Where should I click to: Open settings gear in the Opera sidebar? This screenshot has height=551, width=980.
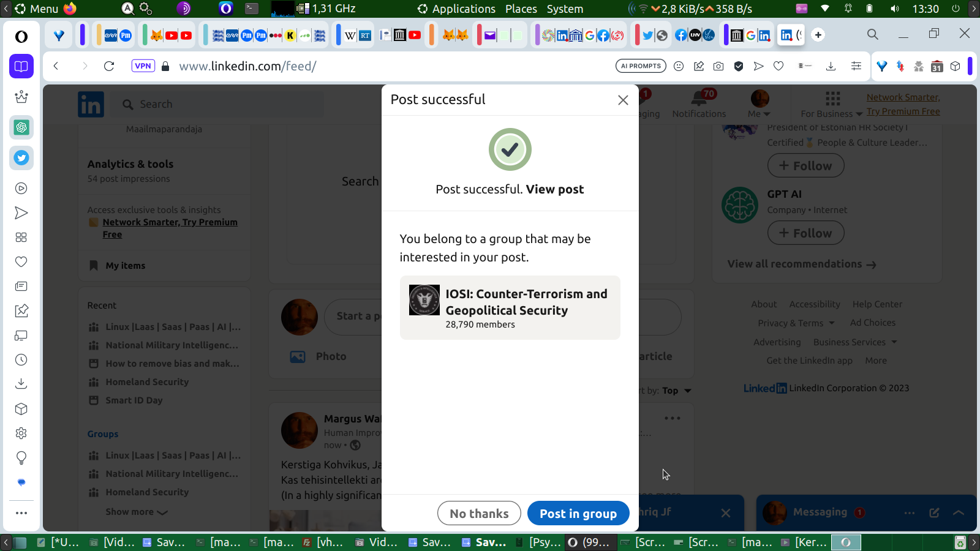21,433
